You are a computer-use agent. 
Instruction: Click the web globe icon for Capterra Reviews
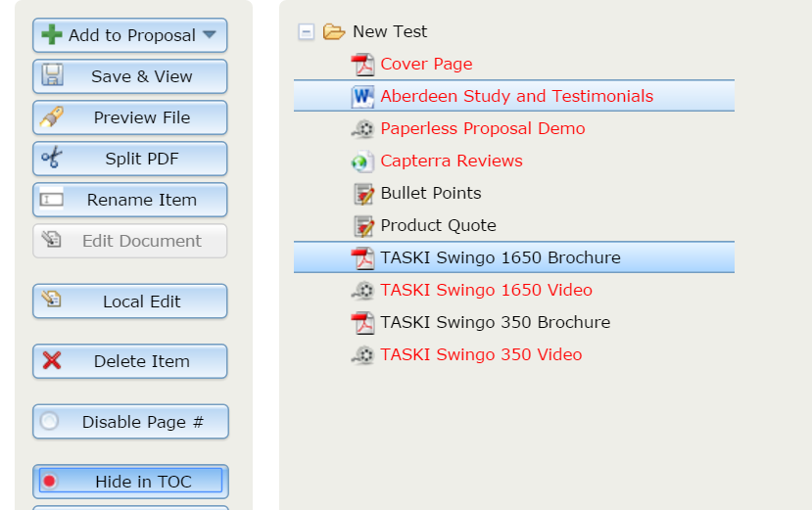point(362,162)
